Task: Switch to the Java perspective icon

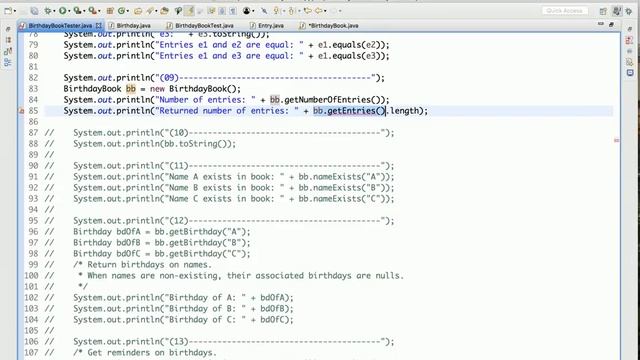Action: click(617, 11)
